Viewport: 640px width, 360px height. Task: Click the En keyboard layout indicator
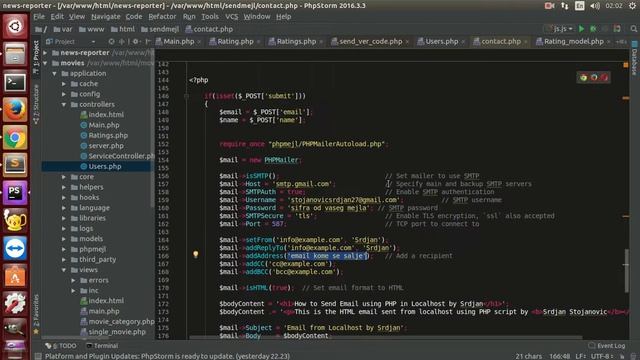580,6
